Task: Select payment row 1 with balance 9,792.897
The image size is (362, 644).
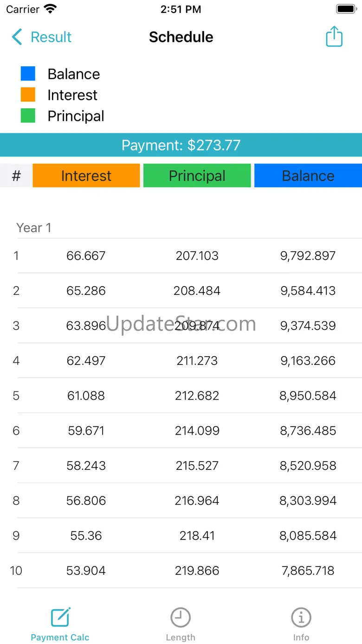Action: pyautogui.click(x=181, y=256)
